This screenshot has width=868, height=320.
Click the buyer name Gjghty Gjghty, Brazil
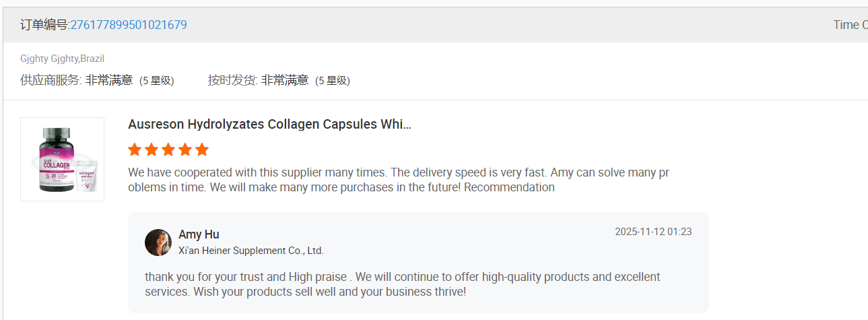click(62, 59)
